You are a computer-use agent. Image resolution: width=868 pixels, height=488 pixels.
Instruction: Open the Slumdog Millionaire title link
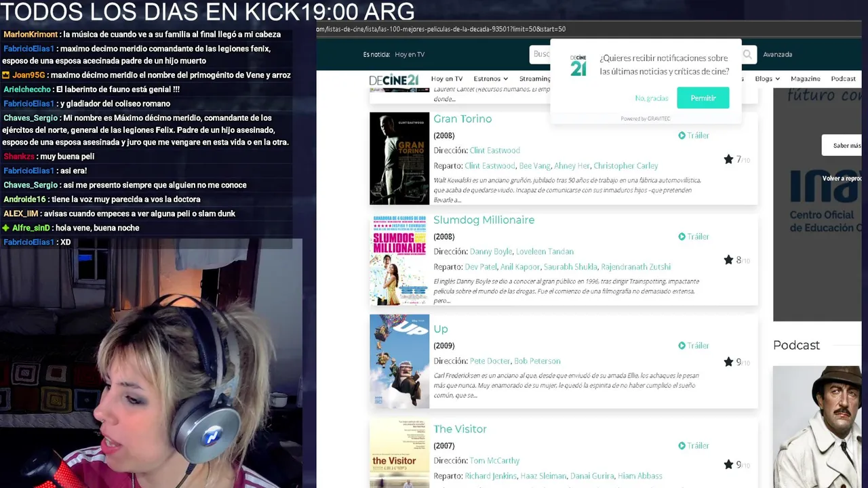[484, 220]
